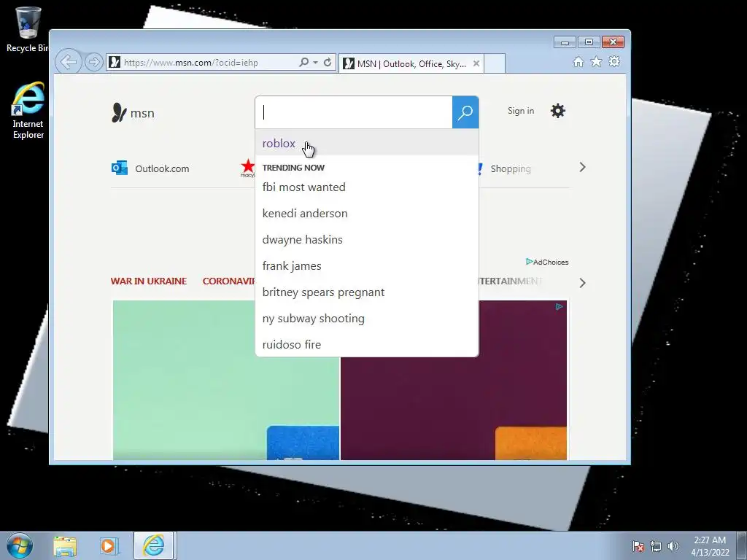Screen dimensions: 747x560
Task: Open Windows Explorer from the taskbar
Action: pyautogui.click(x=65, y=545)
